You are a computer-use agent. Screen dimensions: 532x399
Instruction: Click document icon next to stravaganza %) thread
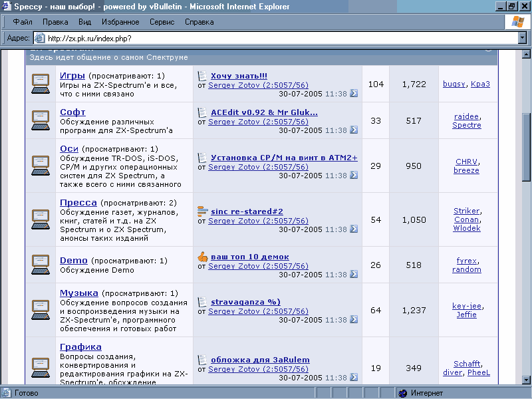point(203,302)
